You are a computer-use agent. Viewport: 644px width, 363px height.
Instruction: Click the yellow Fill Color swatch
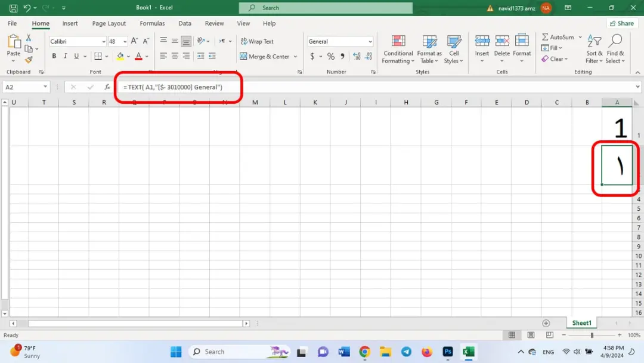point(120,56)
